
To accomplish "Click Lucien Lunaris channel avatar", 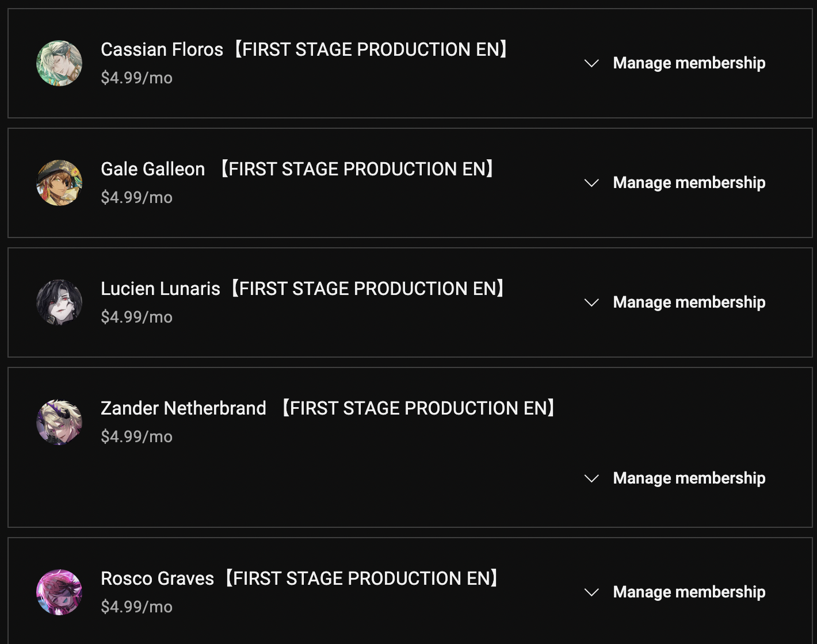I will tap(59, 302).
